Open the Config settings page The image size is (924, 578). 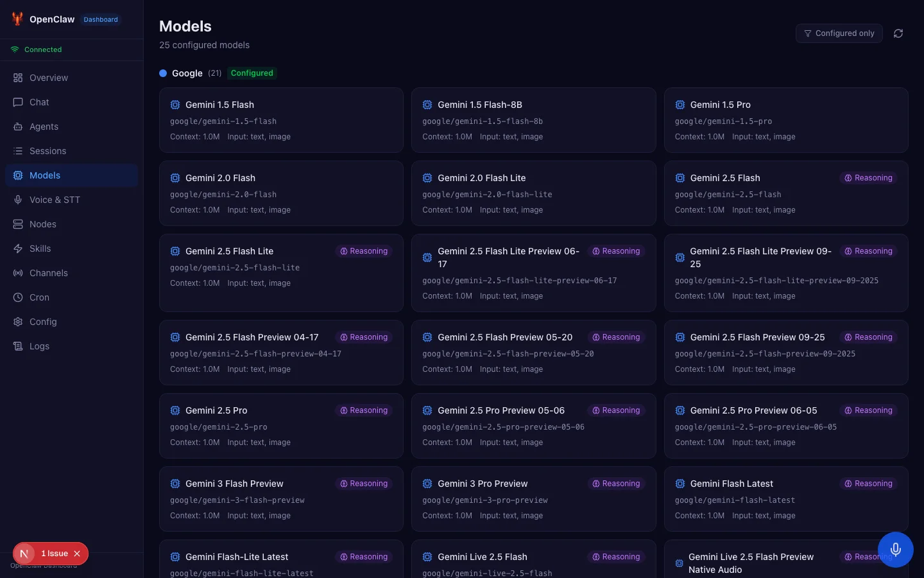click(43, 322)
